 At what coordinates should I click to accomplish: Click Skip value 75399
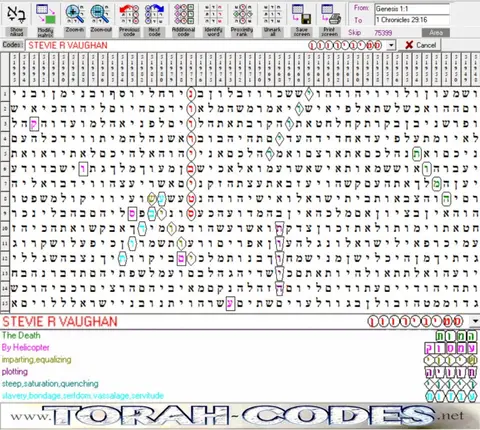click(383, 33)
